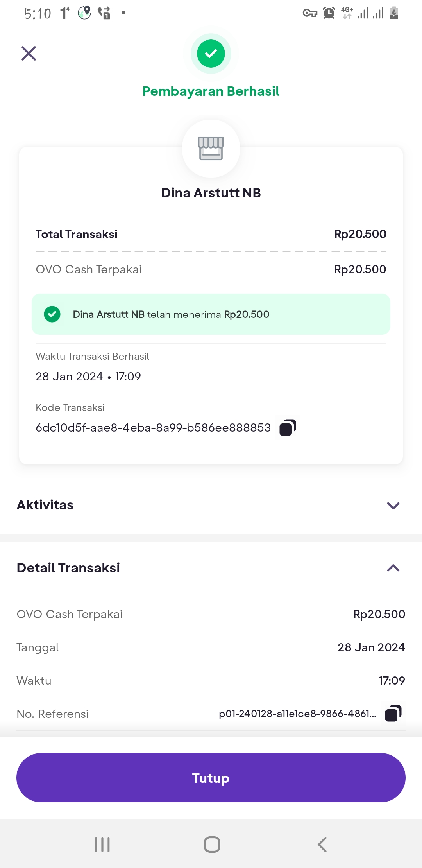Tap the Total Transaksi Rp20.500 amount
422x868 pixels.
(x=360, y=234)
